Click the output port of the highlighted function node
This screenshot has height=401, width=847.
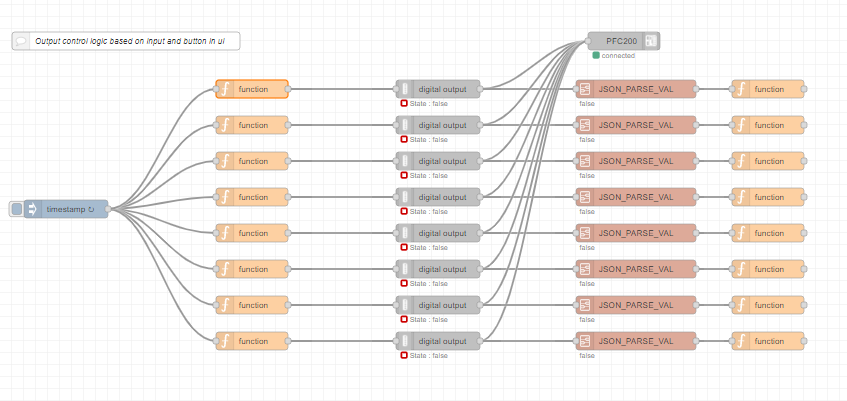(288, 89)
